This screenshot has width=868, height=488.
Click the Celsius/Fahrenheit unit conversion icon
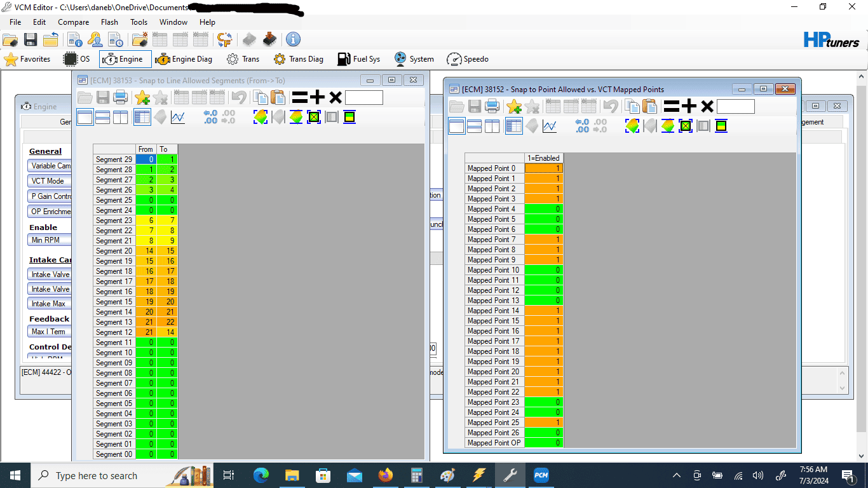pos(224,39)
